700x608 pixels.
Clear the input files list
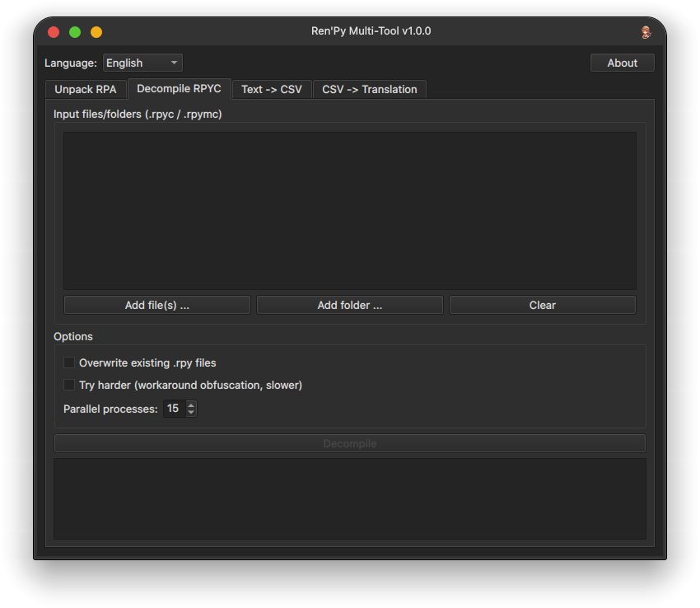[x=543, y=305]
